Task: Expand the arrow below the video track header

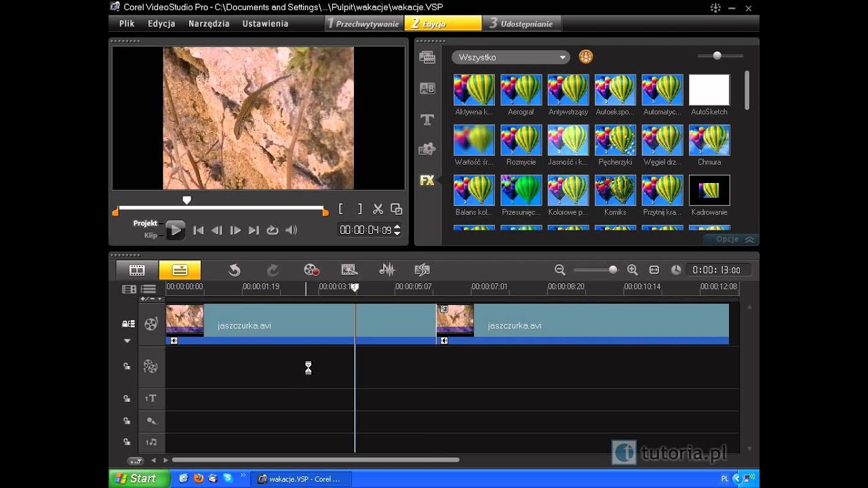Action: click(x=127, y=341)
